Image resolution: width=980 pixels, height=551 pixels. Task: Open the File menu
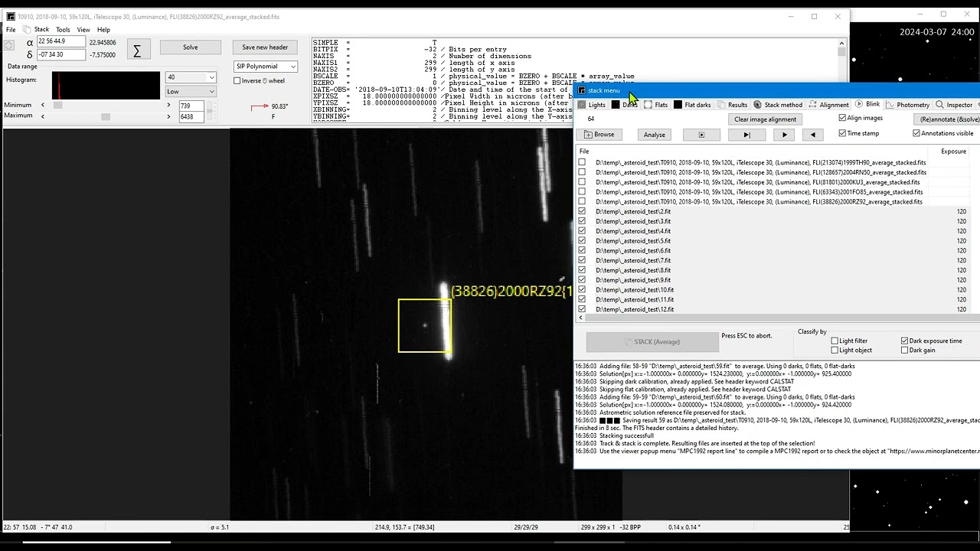point(11,30)
